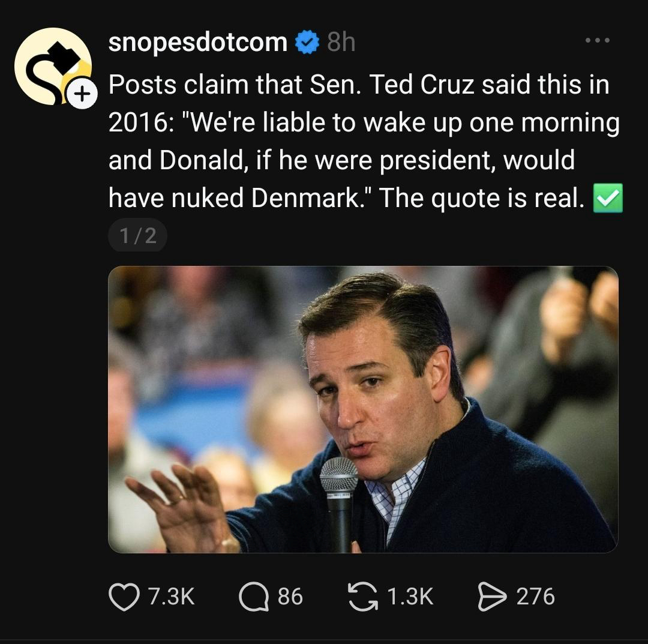Viewport: 648px width, 644px height.
Task: Click the sentence "The quote is real."
Action: (481, 198)
